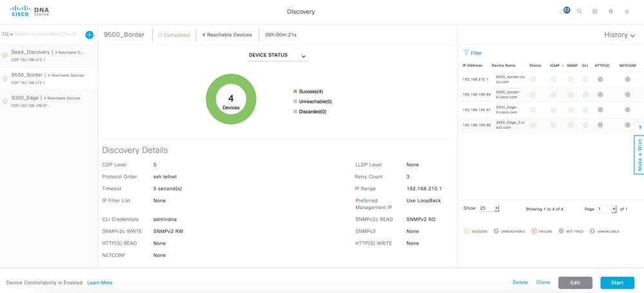
Task: Click SNMP icon for 192.168.199.97 row
Action: [571, 110]
